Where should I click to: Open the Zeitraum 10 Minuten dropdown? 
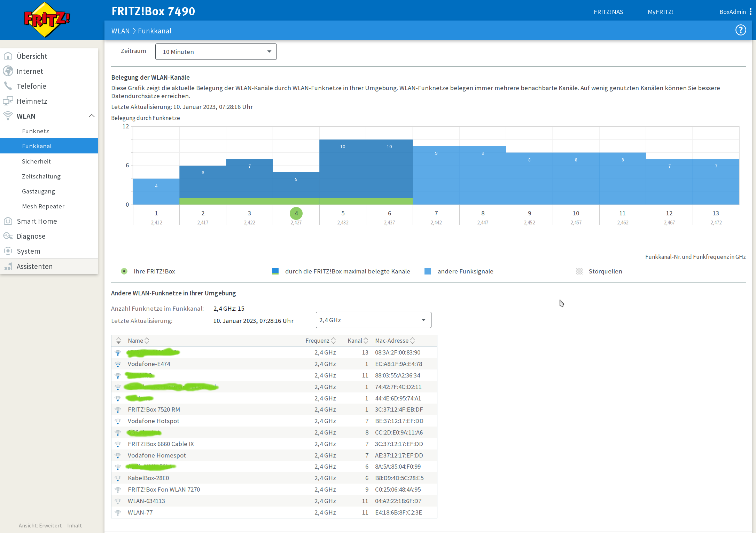[216, 52]
